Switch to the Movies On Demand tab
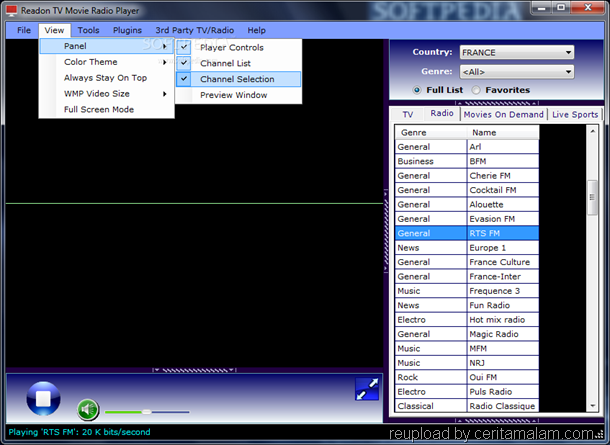The width and height of the screenshot is (610, 445). tap(503, 114)
